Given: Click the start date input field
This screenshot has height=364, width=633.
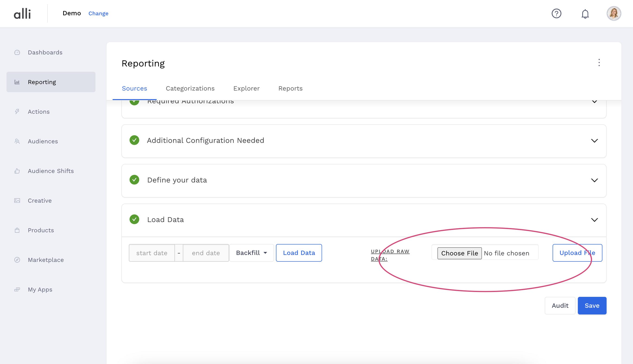Looking at the screenshot, I should pyautogui.click(x=152, y=253).
